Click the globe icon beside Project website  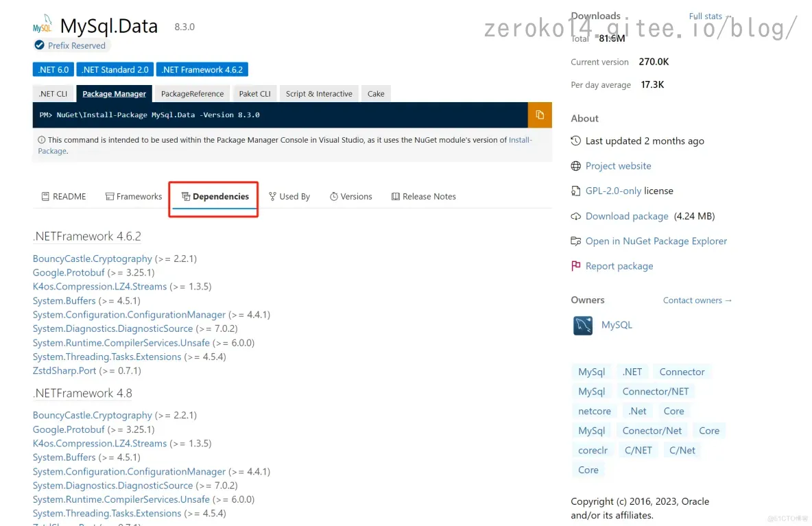[x=575, y=166]
